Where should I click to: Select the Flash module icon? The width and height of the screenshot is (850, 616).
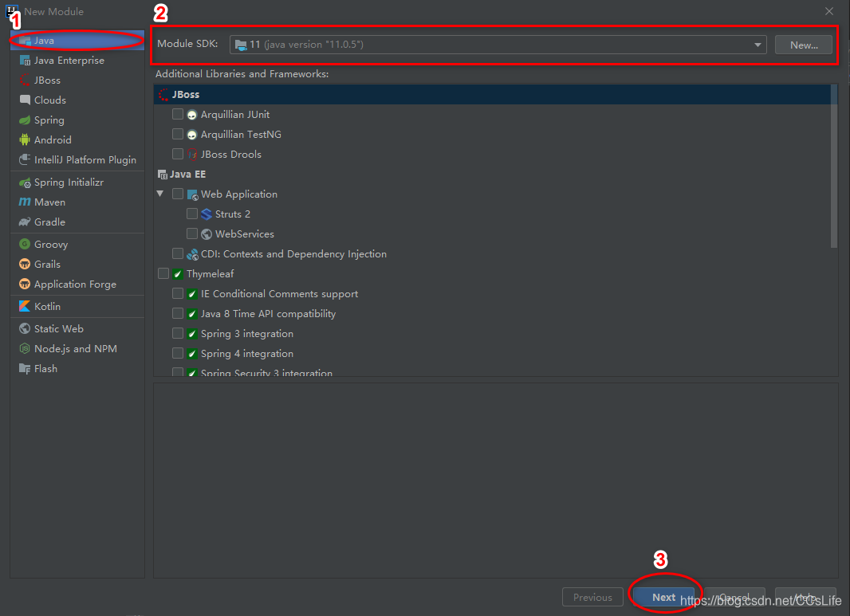pyautogui.click(x=25, y=369)
